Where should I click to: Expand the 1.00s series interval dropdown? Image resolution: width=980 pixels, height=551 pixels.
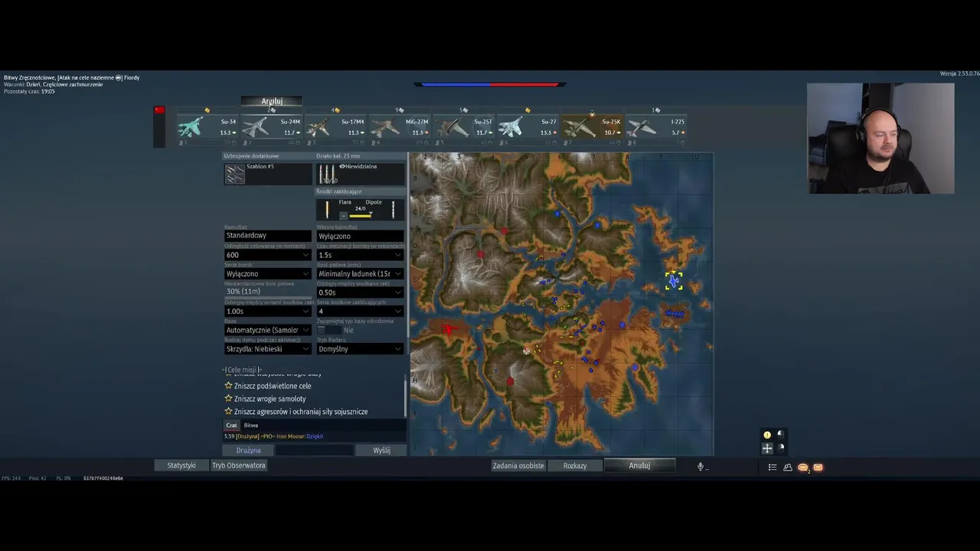point(268,311)
